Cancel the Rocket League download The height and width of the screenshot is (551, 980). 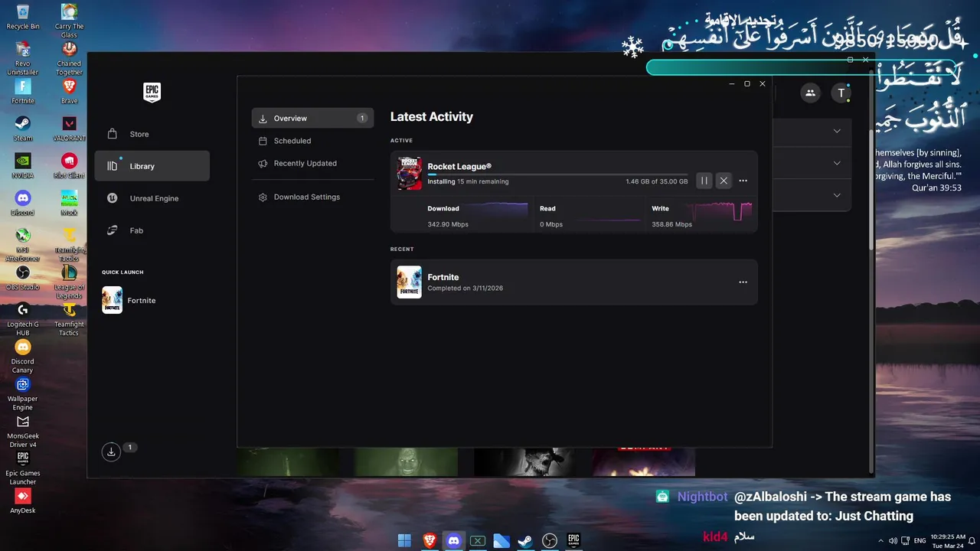pyautogui.click(x=724, y=181)
